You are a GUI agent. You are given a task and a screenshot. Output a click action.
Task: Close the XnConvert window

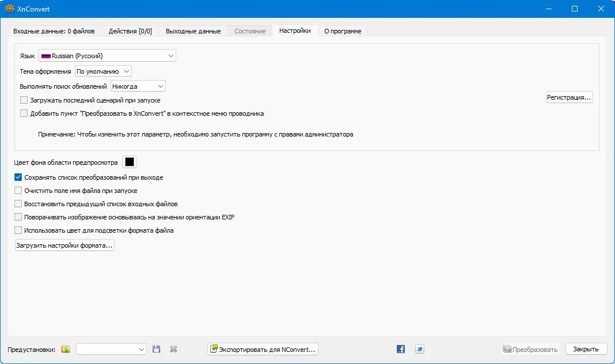(x=601, y=9)
